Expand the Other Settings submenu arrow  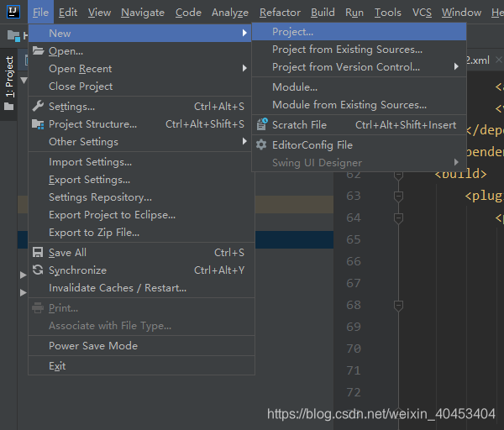244,141
